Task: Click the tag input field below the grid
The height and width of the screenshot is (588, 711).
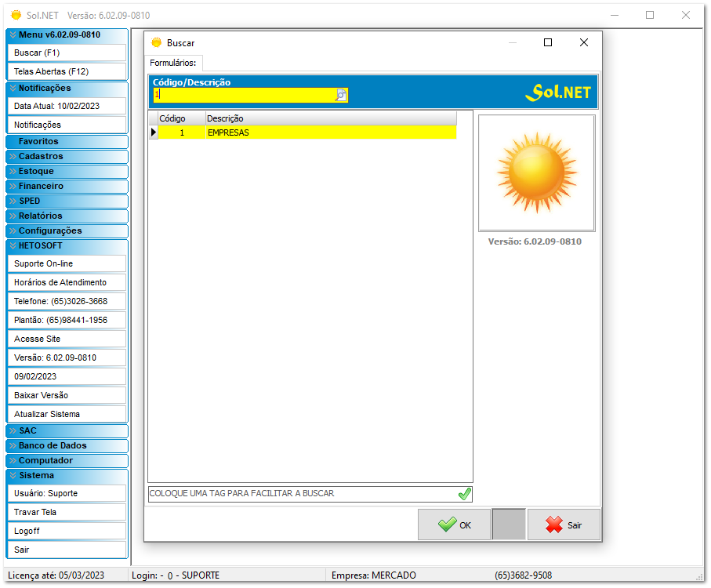Action: [302, 494]
